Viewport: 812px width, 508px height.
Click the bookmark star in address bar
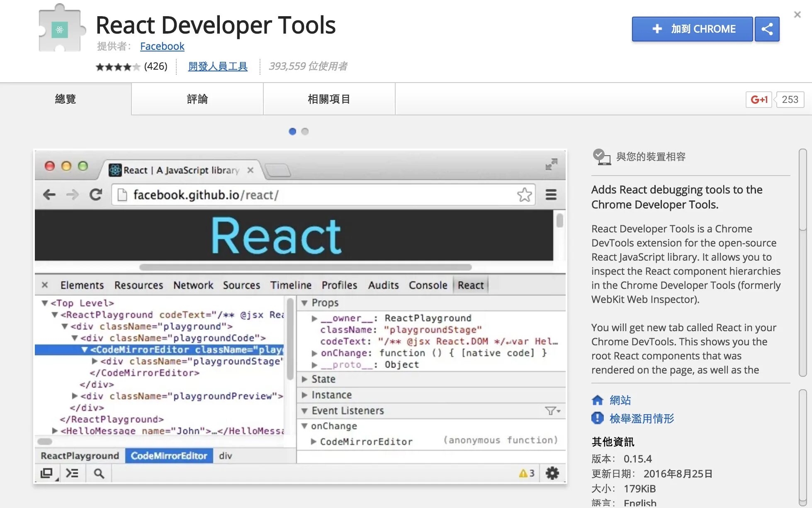(x=524, y=195)
